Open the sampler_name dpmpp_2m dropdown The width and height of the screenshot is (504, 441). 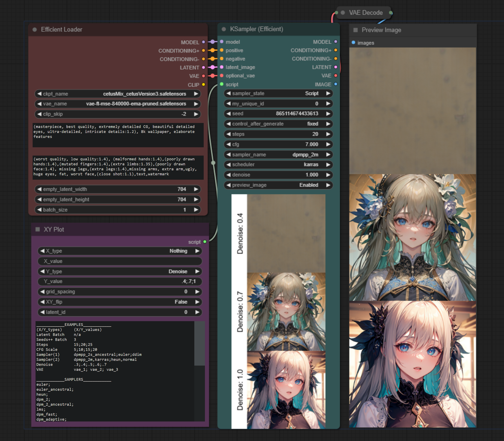click(305, 155)
